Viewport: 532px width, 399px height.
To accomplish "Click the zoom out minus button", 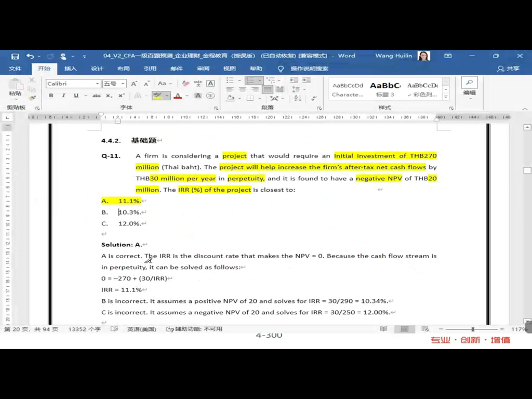I will tap(441, 329).
